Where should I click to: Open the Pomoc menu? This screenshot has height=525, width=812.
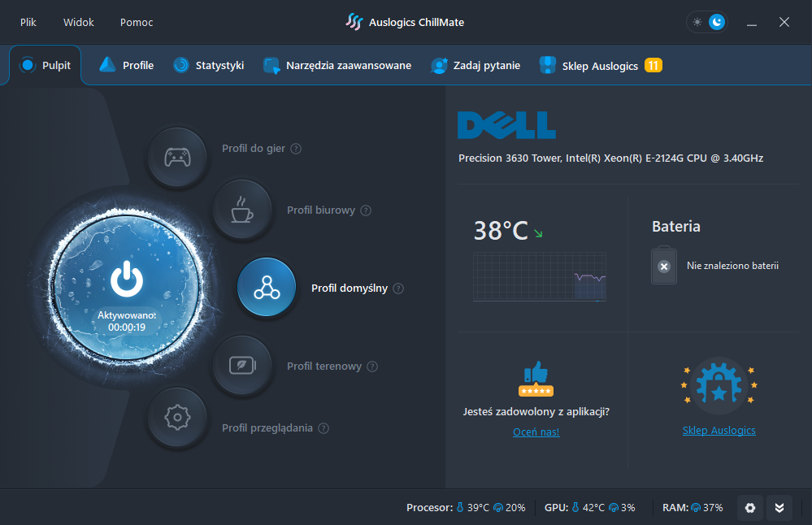pos(137,22)
